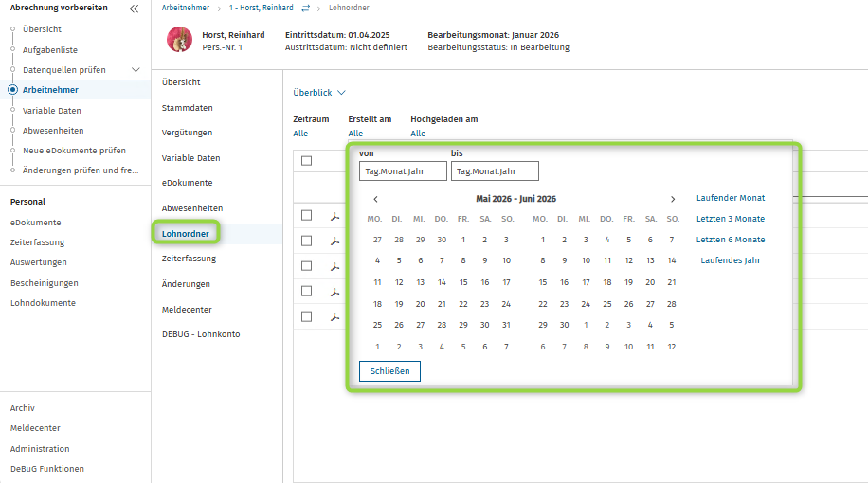Open the fourth PDF document icon

pos(335,292)
